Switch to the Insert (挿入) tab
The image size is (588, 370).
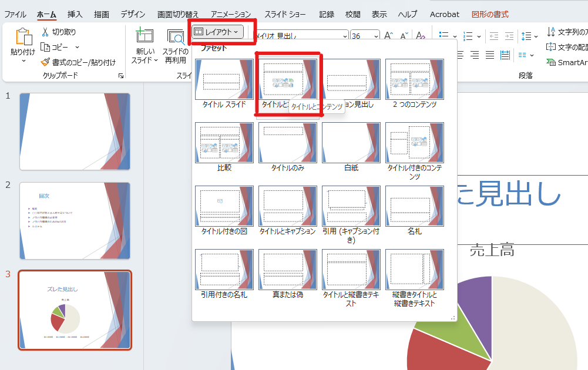point(75,14)
